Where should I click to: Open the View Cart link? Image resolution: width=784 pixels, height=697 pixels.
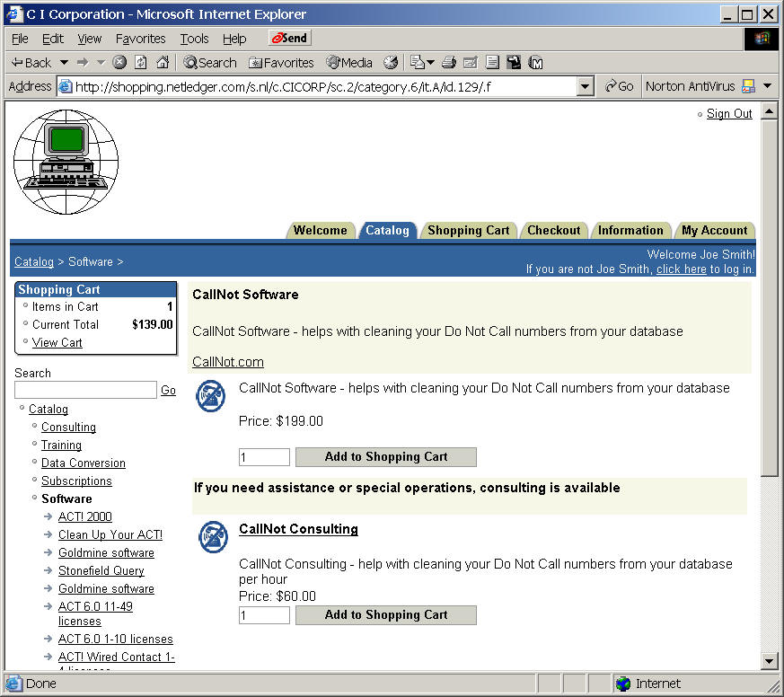click(57, 342)
